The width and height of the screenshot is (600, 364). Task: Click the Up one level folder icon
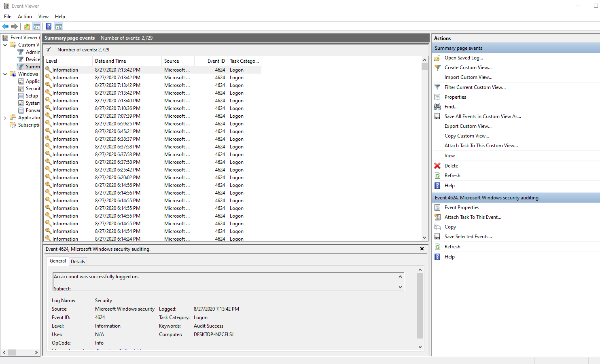(27, 27)
